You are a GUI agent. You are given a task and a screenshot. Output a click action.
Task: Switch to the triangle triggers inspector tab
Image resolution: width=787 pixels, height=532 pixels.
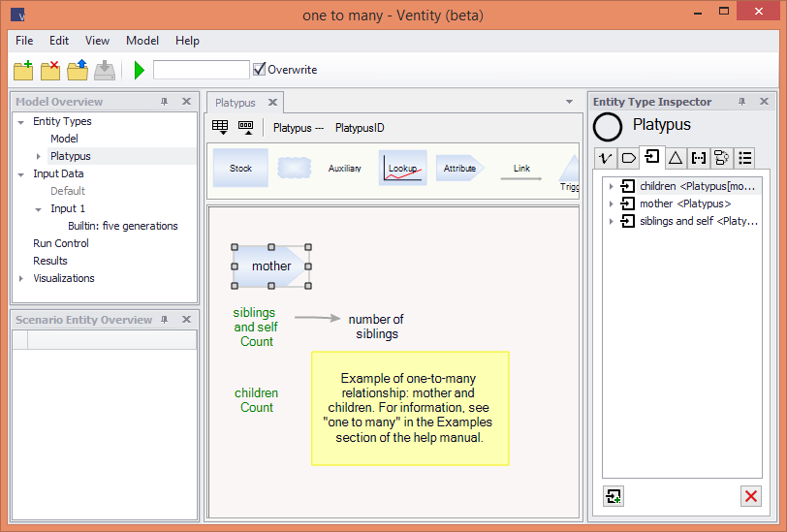tap(676, 158)
